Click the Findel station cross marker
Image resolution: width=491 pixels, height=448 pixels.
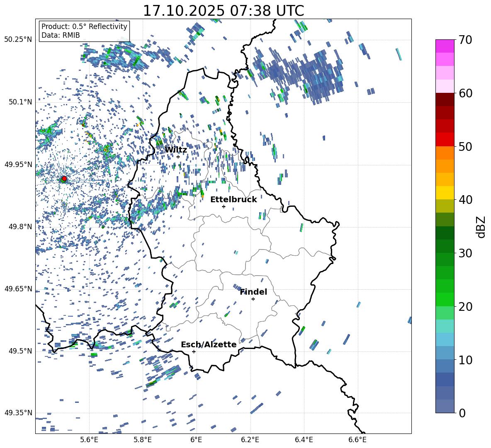(253, 299)
